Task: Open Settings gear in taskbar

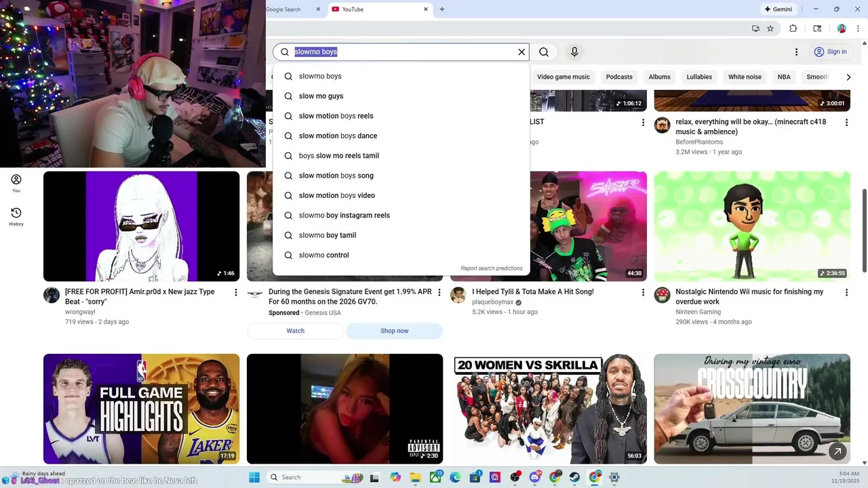Action: tap(614, 478)
